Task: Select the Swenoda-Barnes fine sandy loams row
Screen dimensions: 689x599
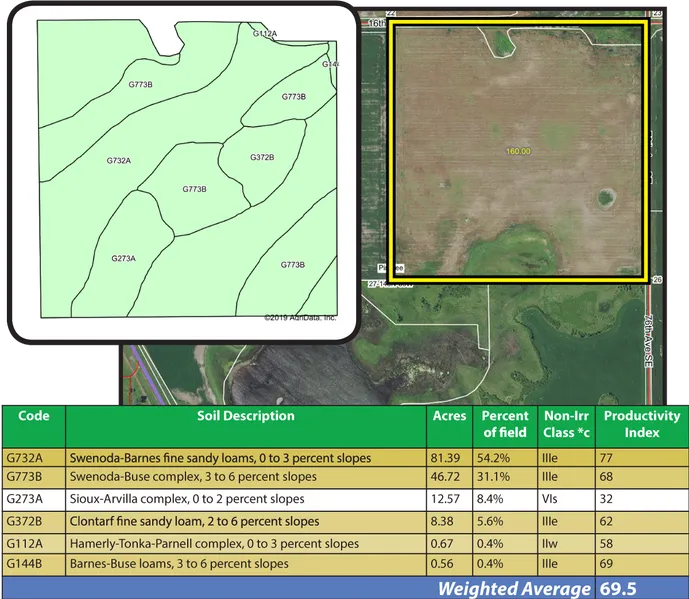Action: pyautogui.click(x=220, y=458)
